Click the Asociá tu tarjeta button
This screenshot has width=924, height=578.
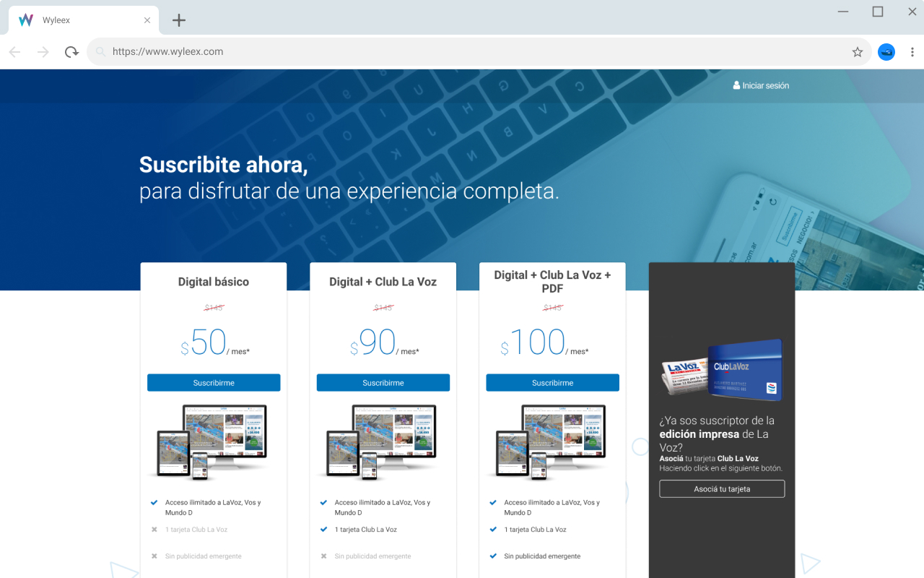pyautogui.click(x=722, y=489)
